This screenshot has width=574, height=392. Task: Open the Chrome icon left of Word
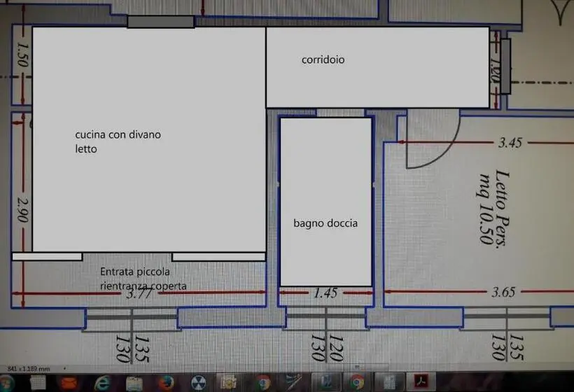pyautogui.click(x=262, y=383)
